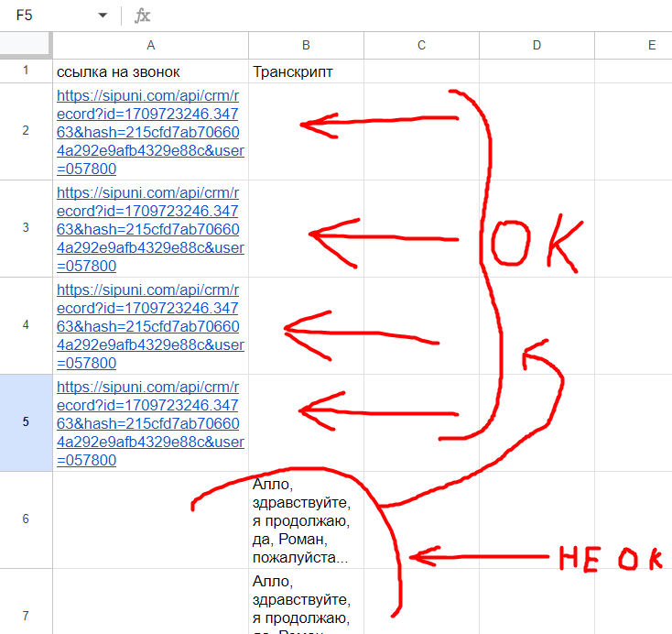This screenshot has height=634, width=672.
Task: Select row 4 header
Action: point(26,325)
